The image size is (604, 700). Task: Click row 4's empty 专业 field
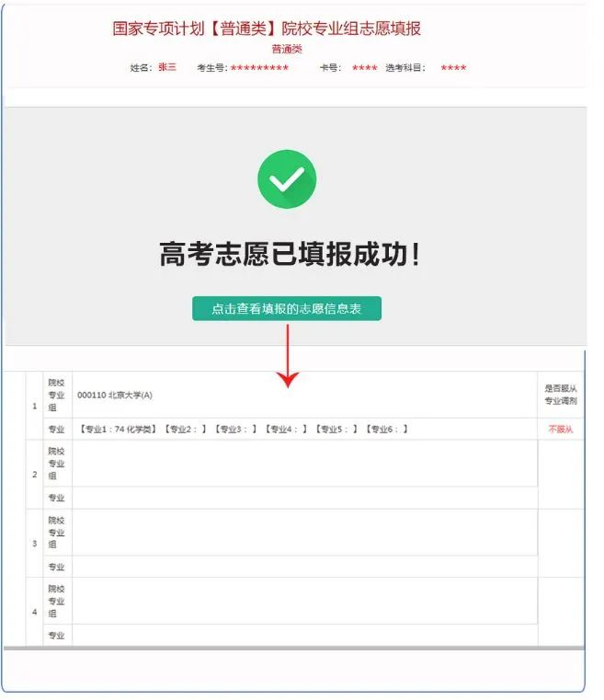click(304, 635)
